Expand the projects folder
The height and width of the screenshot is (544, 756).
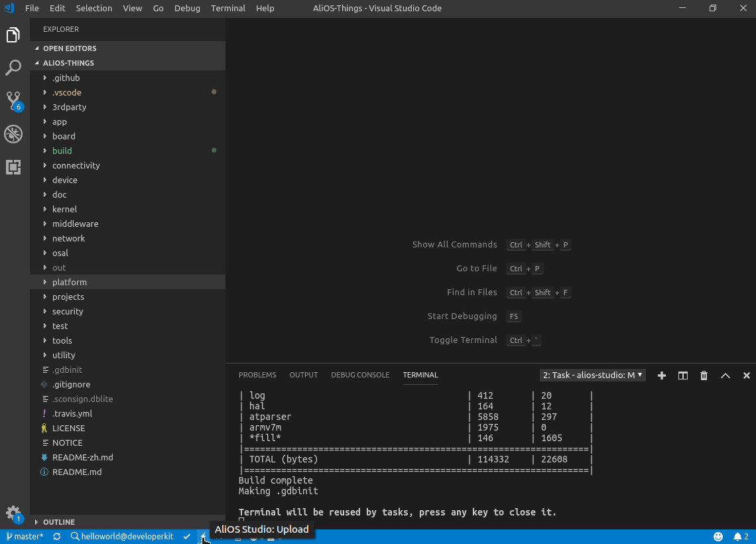(128, 297)
